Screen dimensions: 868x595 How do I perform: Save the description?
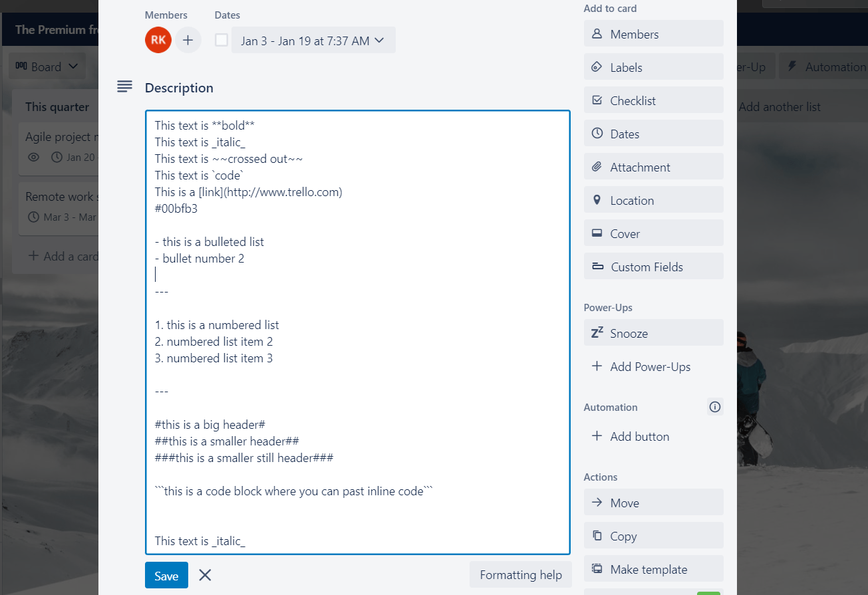(x=166, y=575)
